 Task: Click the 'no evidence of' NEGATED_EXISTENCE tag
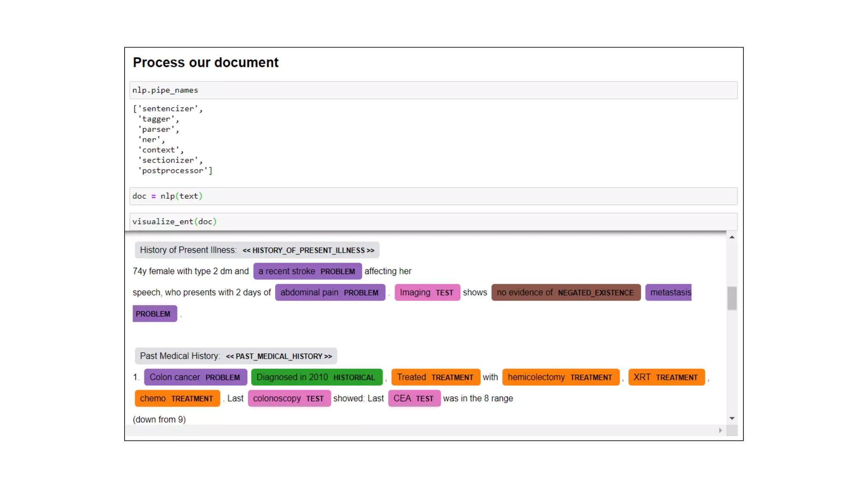click(565, 293)
